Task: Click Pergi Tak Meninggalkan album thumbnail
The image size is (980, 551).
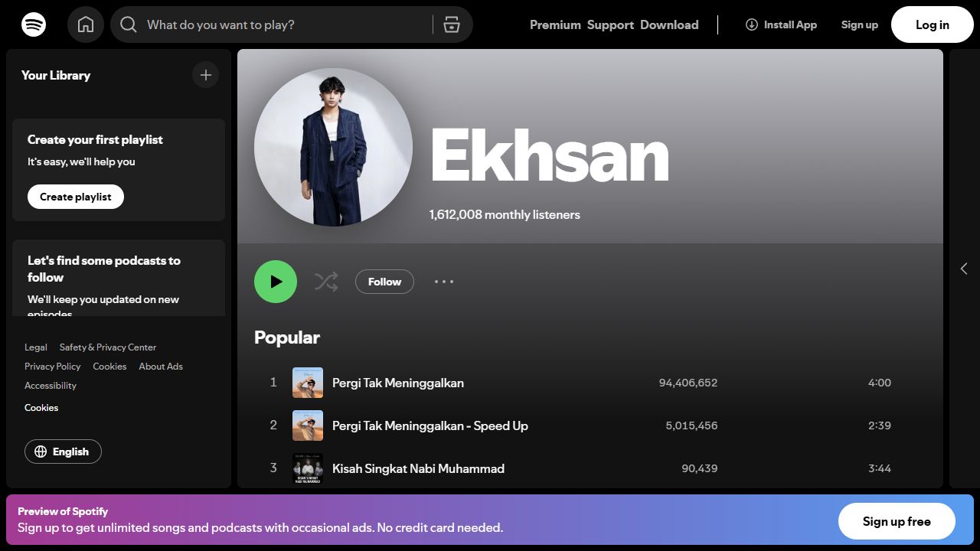Action: click(x=308, y=383)
